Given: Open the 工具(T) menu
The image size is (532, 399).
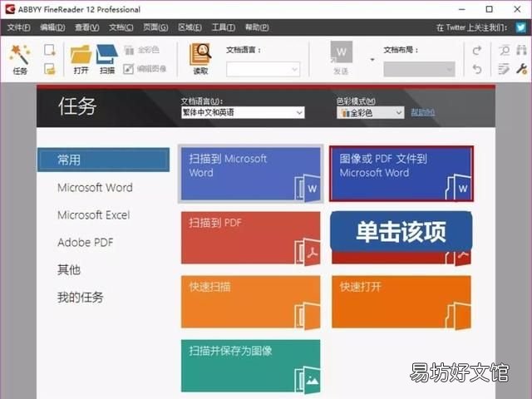Looking at the screenshot, I should pyautogui.click(x=224, y=27).
